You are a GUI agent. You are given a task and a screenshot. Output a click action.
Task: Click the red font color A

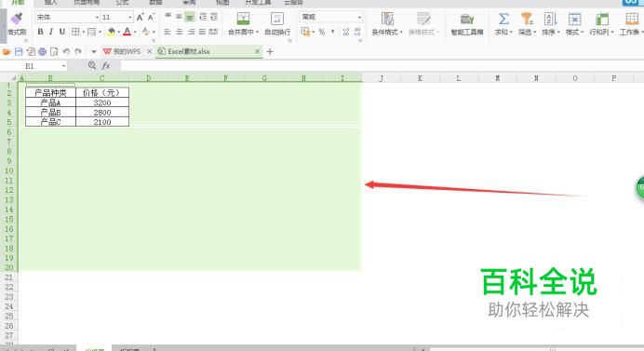tap(127, 32)
